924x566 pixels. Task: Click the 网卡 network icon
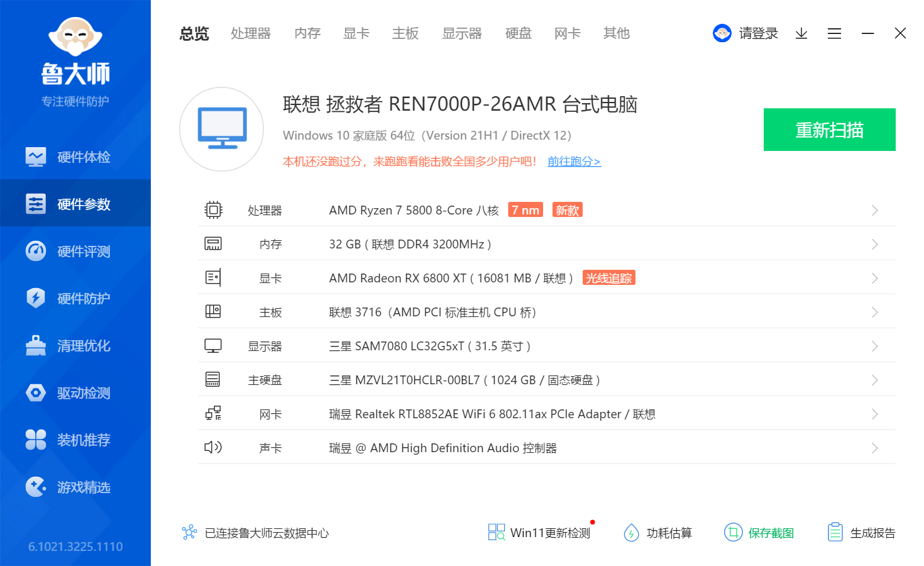pos(213,413)
